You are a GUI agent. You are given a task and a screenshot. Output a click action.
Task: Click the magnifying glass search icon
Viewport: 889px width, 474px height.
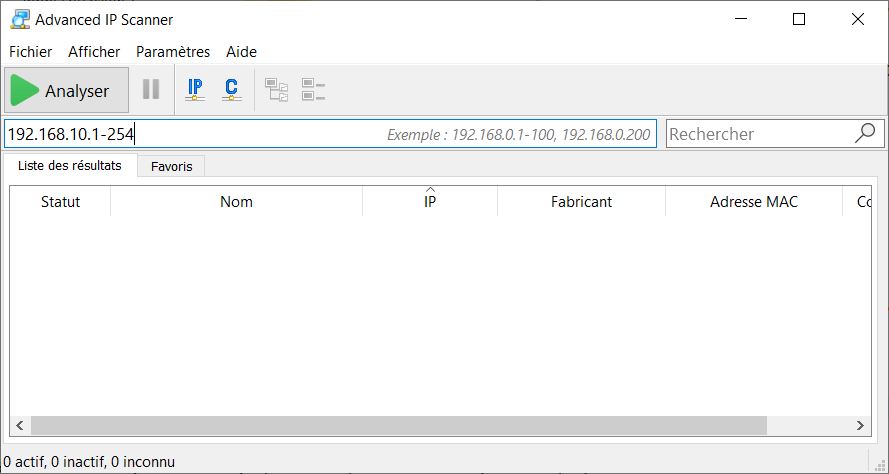click(x=865, y=133)
